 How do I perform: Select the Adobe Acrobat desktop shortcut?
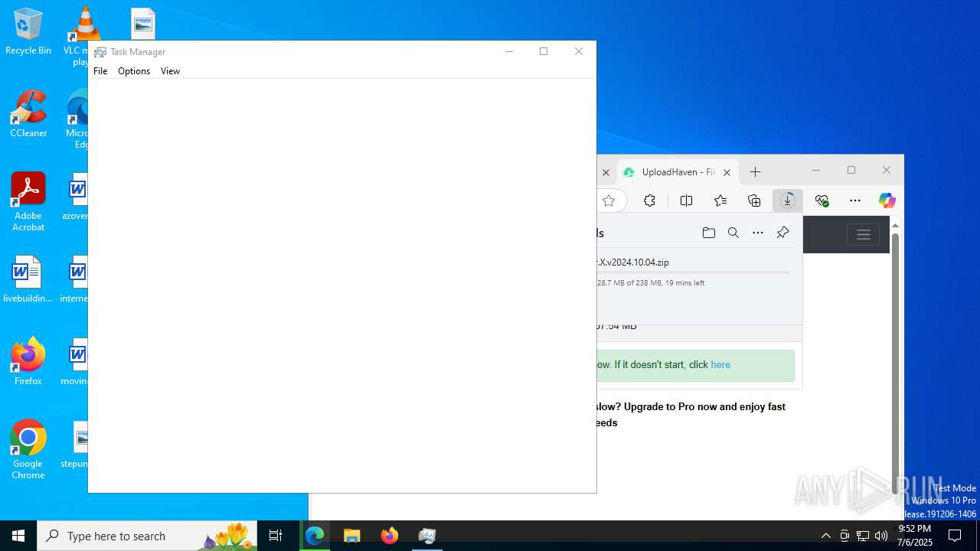(x=28, y=202)
